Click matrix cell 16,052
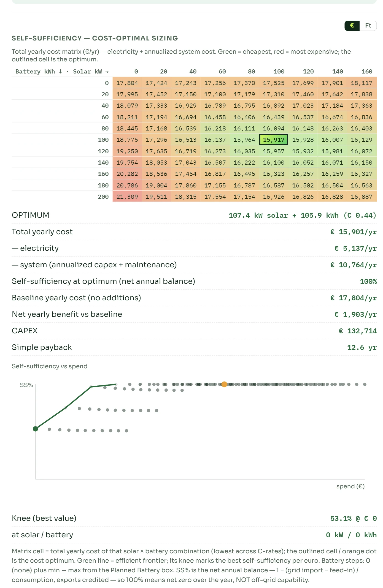 pos(303,162)
